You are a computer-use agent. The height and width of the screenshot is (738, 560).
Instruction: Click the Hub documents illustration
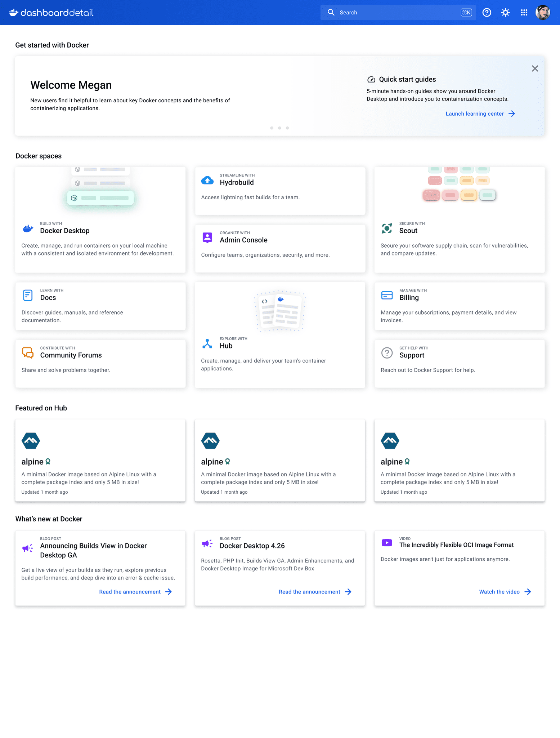tap(280, 311)
